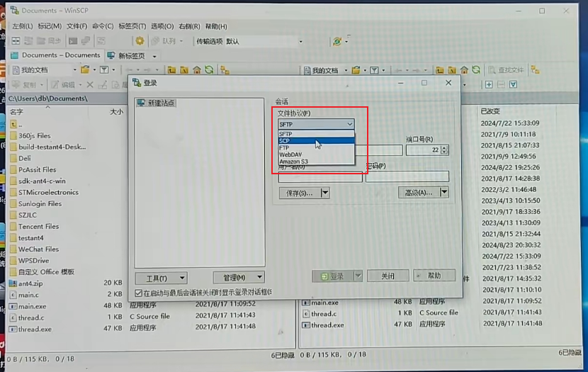
Task: Open the 左侧(L) menu
Action: click(x=22, y=26)
